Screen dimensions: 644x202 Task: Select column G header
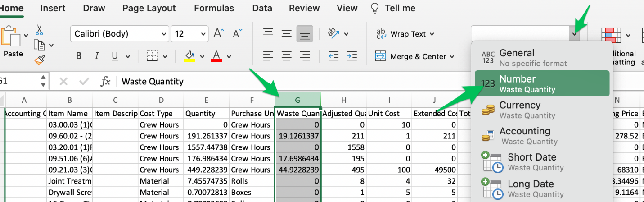tap(297, 100)
